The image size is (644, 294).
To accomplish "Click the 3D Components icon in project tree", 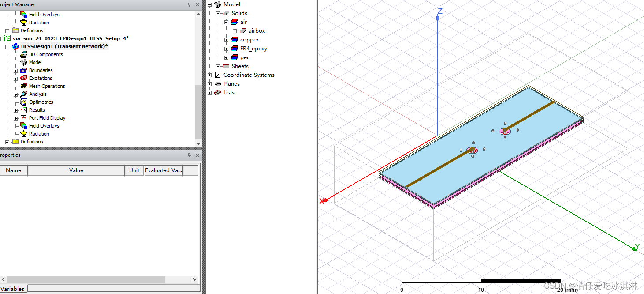I will pos(24,54).
